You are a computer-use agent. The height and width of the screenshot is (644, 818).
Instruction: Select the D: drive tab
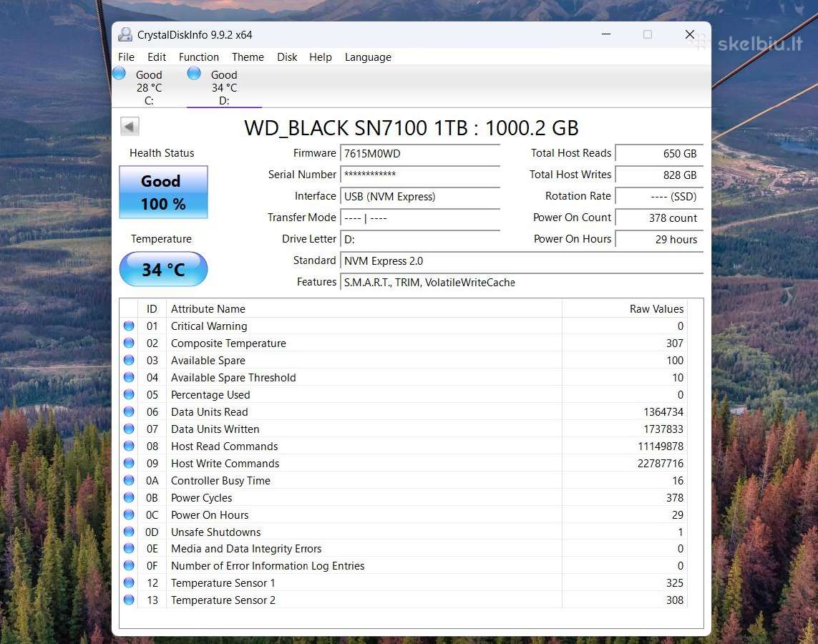(x=224, y=87)
